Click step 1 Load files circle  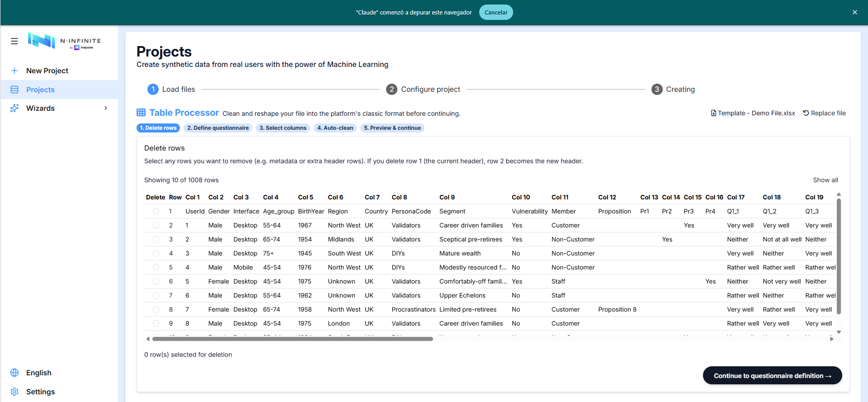coord(153,89)
